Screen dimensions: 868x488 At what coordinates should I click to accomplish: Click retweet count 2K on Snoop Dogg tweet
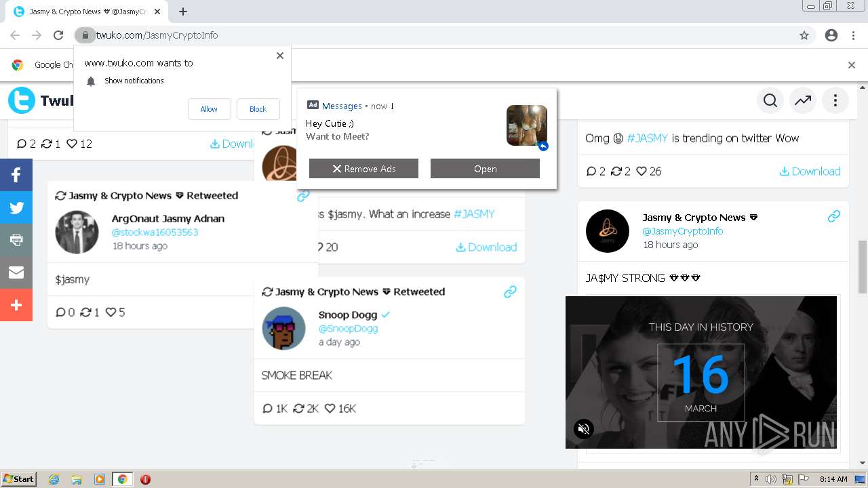[x=306, y=408]
